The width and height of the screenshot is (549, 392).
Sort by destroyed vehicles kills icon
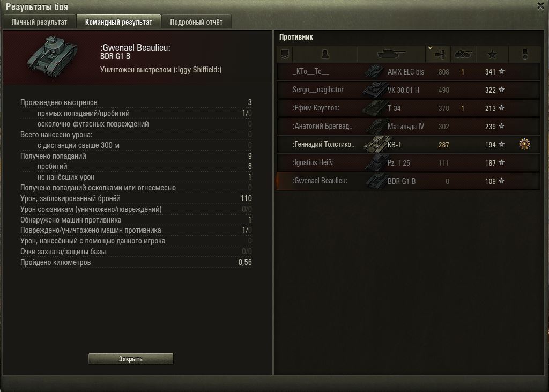[x=463, y=54]
